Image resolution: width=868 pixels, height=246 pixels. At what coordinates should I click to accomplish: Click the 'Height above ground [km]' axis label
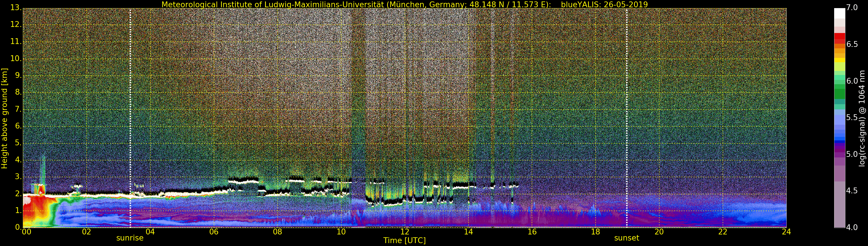(x=4, y=118)
